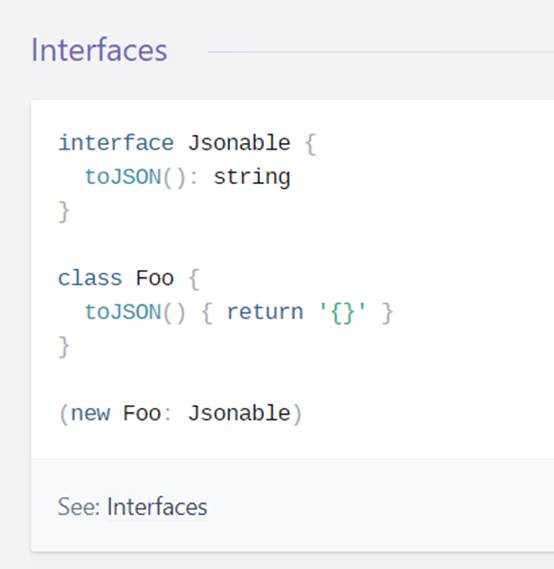Click the 'new' keyword

pyautogui.click(x=90, y=414)
